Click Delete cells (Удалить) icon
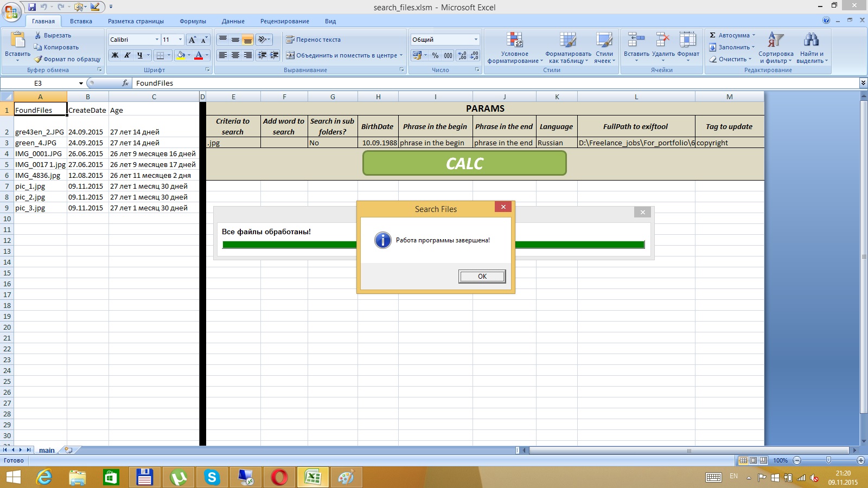Viewport: 868px width, 488px height. [663, 40]
